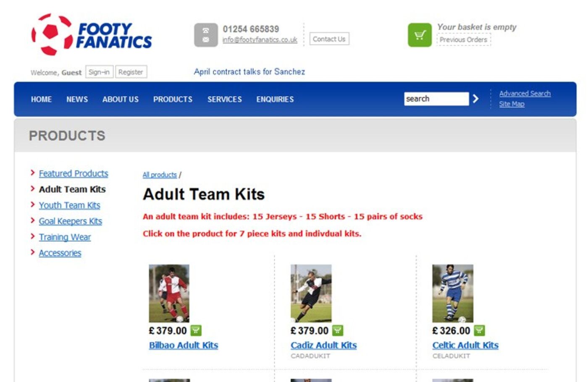Add Celtic Adult Kits to basket via cart icon
Image resolution: width=588 pixels, height=382 pixels.
(x=478, y=330)
